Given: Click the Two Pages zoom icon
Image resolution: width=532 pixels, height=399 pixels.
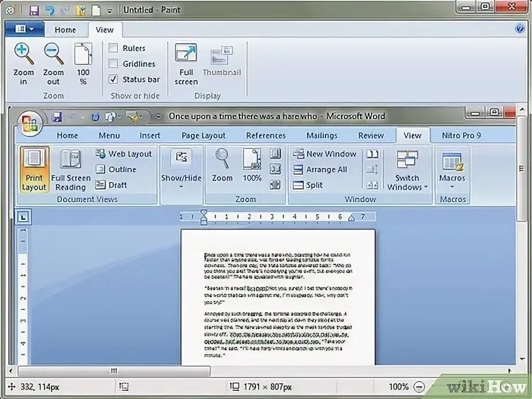Looking at the screenshot, I should [x=275, y=169].
